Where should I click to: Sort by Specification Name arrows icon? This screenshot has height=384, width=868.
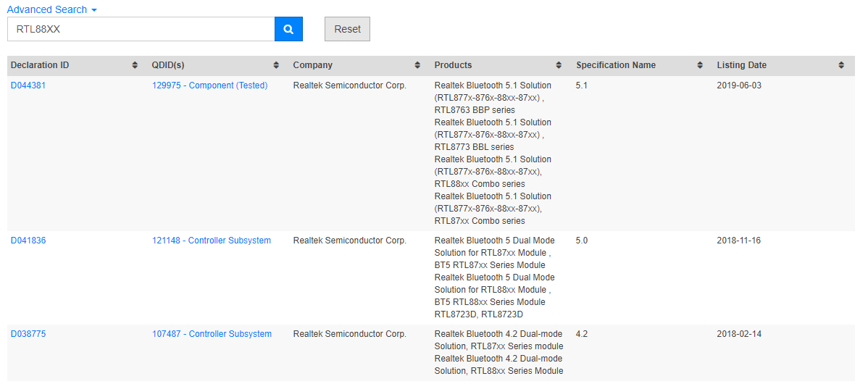[x=700, y=65]
